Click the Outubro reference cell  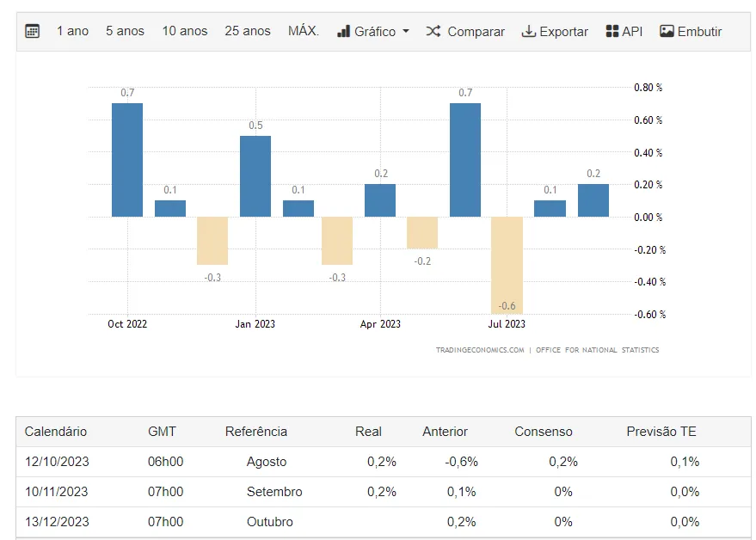(x=269, y=522)
